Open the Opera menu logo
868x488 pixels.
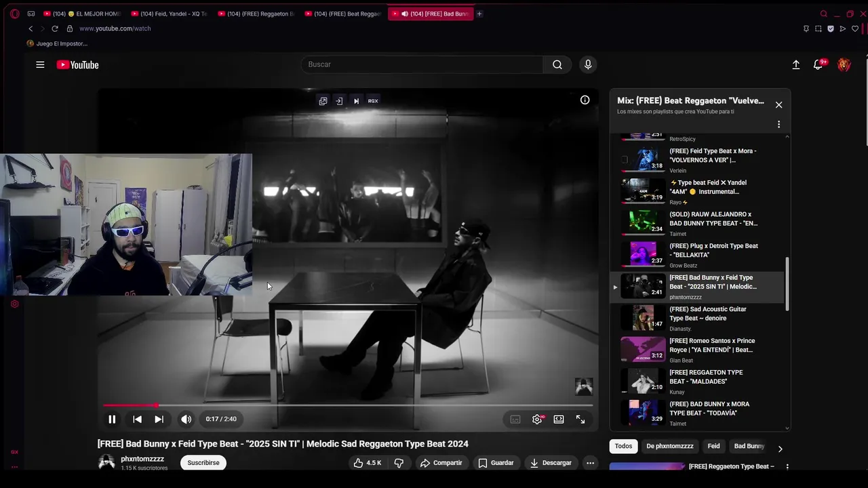pyautogui.click(x=15, y=14)
